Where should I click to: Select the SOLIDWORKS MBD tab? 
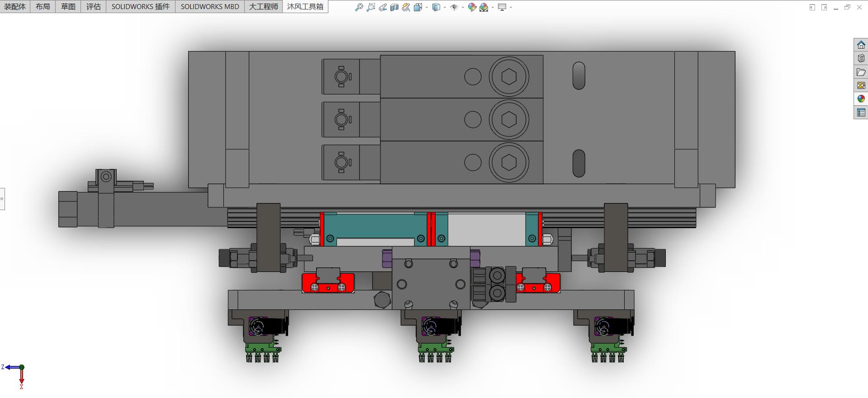point(210,7)
